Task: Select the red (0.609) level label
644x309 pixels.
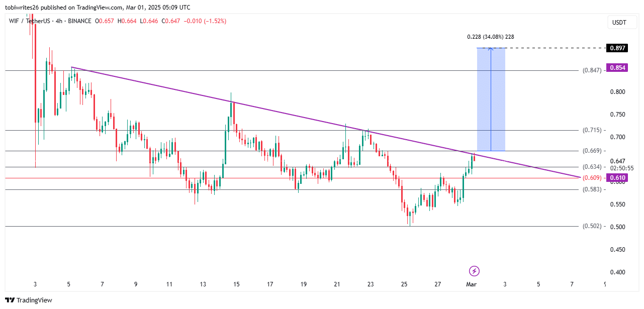Action: (x=592, y=178)
